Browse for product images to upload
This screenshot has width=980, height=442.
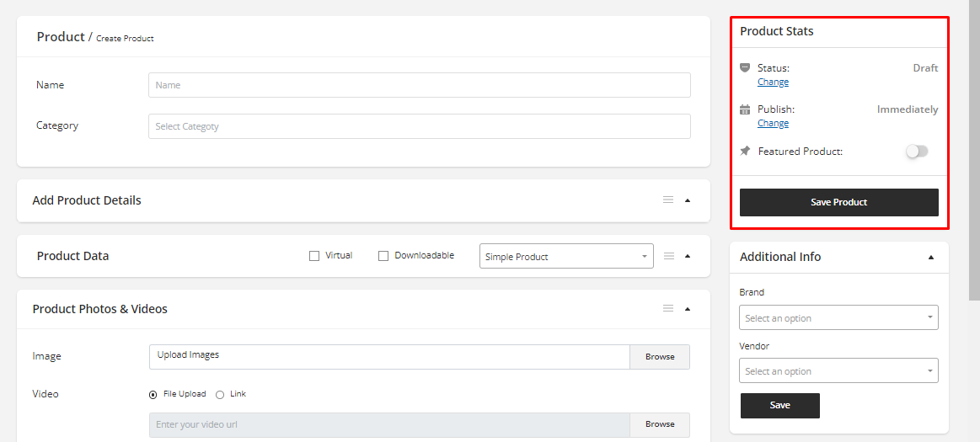tap(659, 357)
